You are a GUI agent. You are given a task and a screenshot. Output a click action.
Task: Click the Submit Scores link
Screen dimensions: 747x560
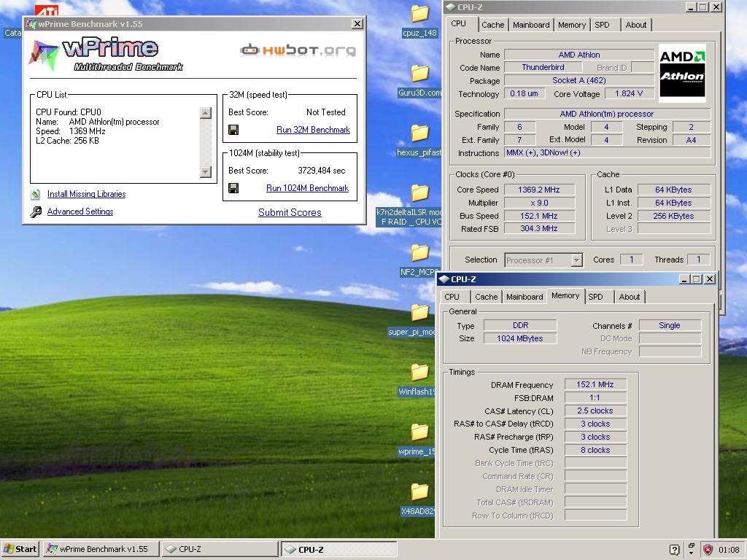(x=290, y=213)
